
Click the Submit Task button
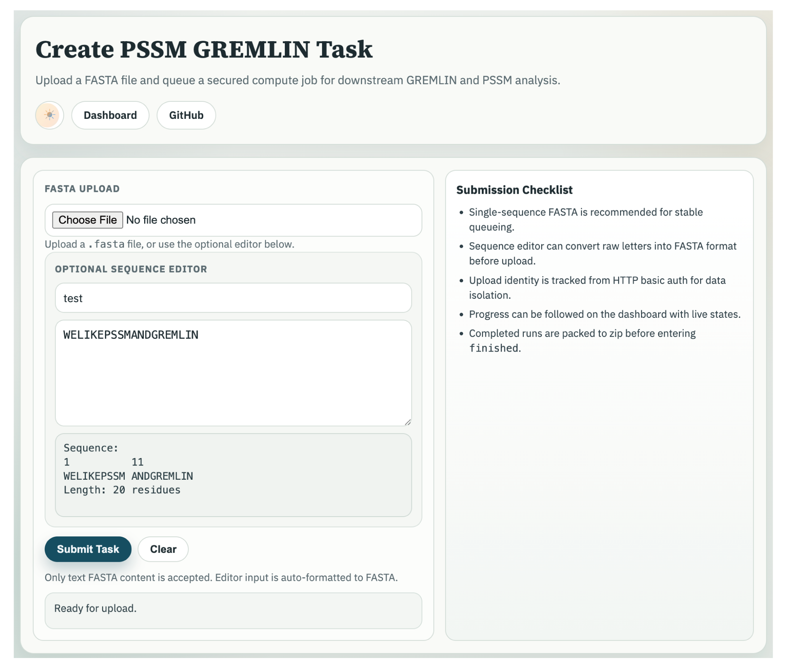click(88, 549)
